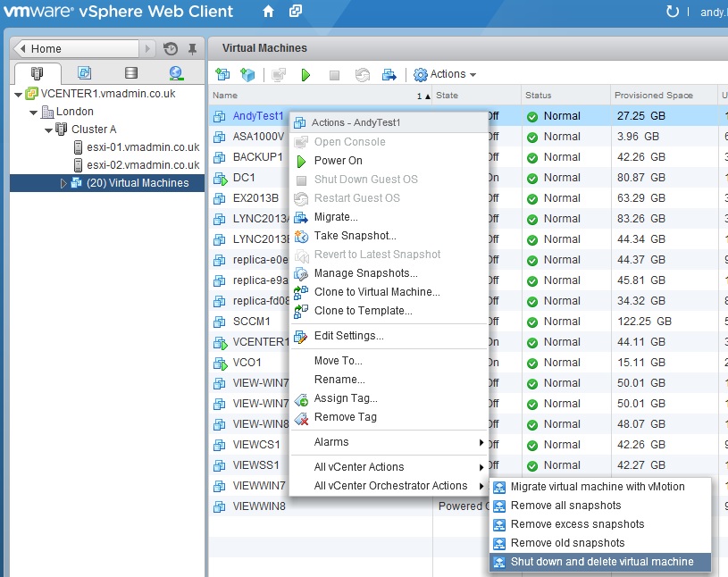728x577 pixels.
Task: Click Normal status in the DC1 row
Action: click(562, 178)
